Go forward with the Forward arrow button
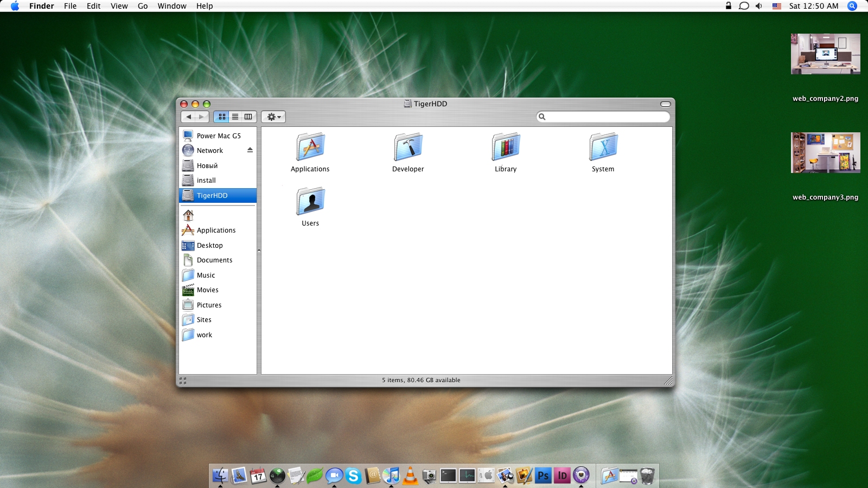 202,117
